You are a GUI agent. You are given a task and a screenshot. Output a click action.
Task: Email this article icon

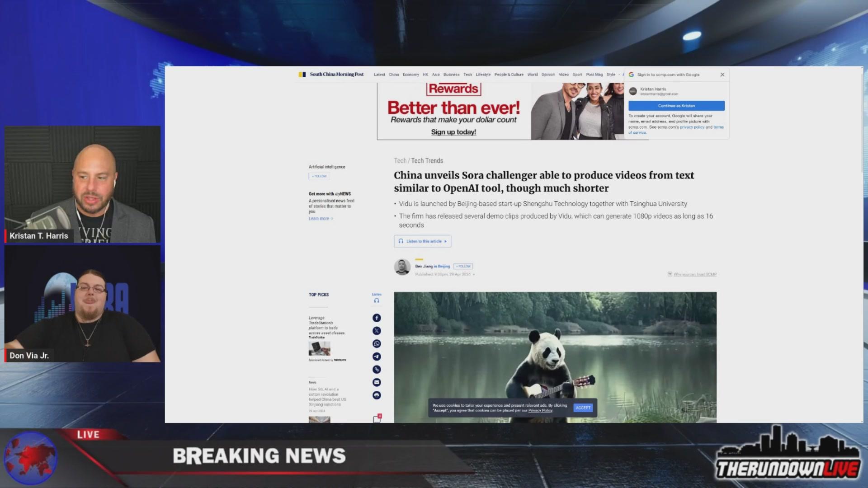pos(377,382)
